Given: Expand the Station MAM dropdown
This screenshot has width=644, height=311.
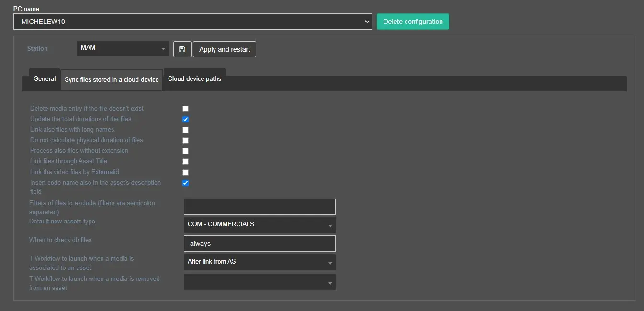Looking at the screenshot, I should point(123,48).
